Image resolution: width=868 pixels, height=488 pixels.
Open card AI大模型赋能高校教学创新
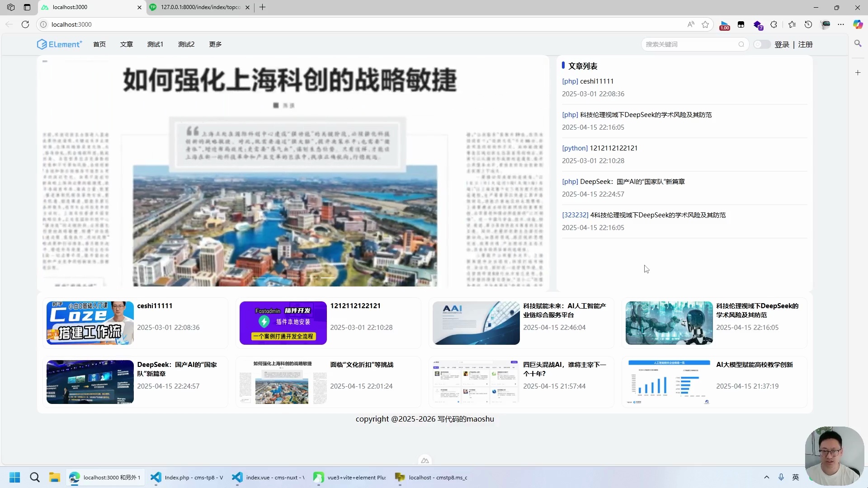coord(714,382)
